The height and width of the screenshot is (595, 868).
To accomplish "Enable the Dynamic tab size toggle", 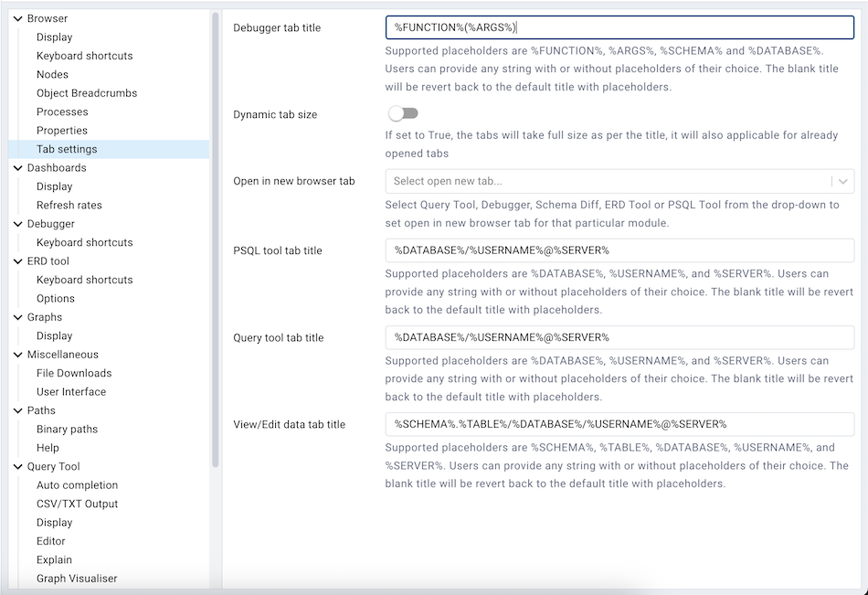I will (x=403, y=112).
